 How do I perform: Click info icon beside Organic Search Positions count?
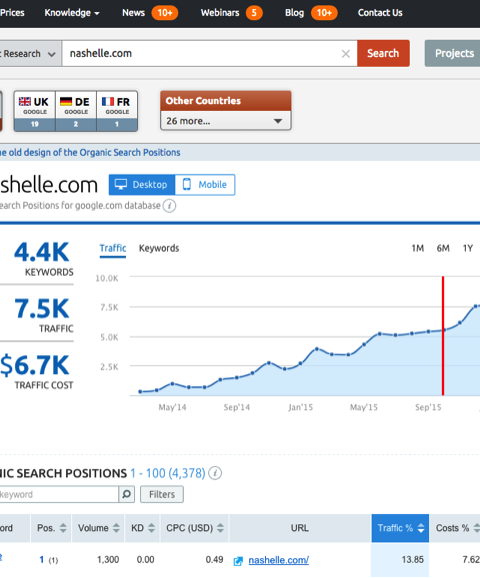point(215,473)
